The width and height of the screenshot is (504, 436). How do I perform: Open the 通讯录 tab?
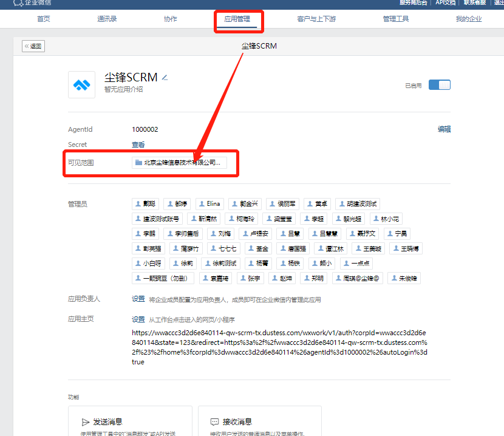107,19
